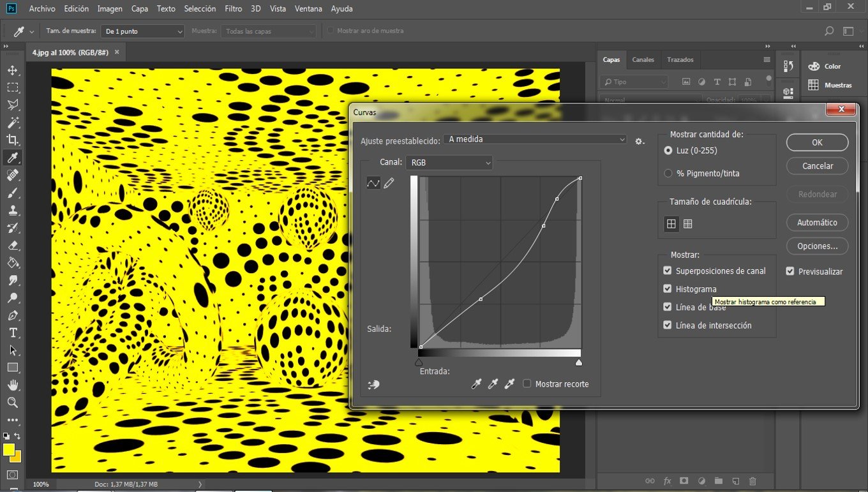Select the Smudge tool
The image size is (868, 492).
12,280
